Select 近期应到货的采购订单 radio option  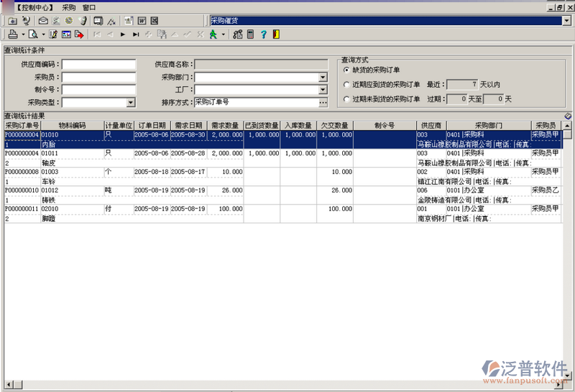[346, 85]
